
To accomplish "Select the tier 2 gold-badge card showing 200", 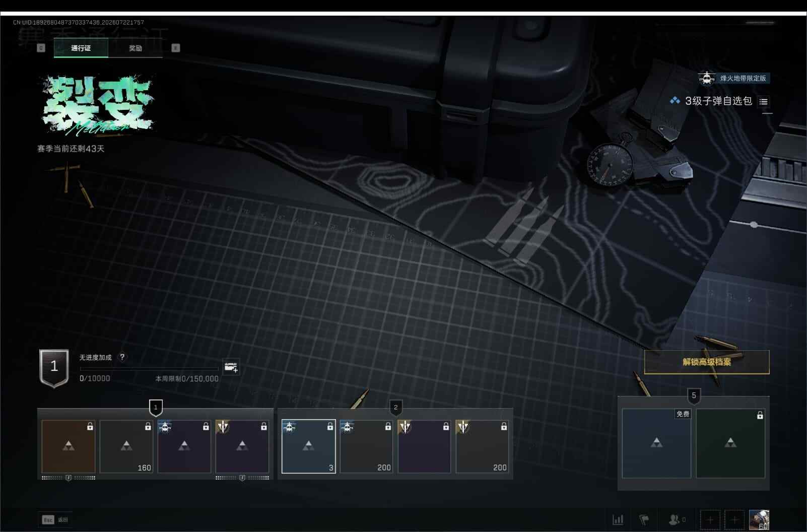I will tap(483, 446).
